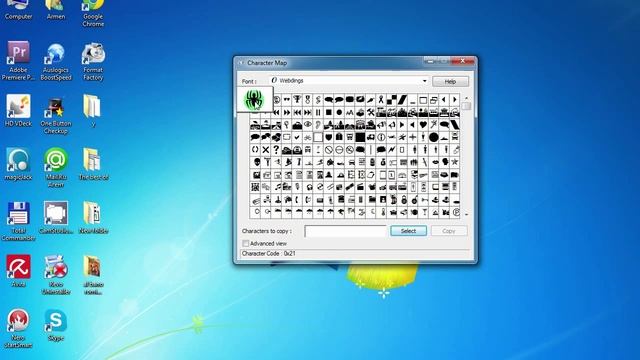The width and height of the screenshot is (640, 360).
Task: Select the Skype desktop shortcut
Action: coord(56,324)
